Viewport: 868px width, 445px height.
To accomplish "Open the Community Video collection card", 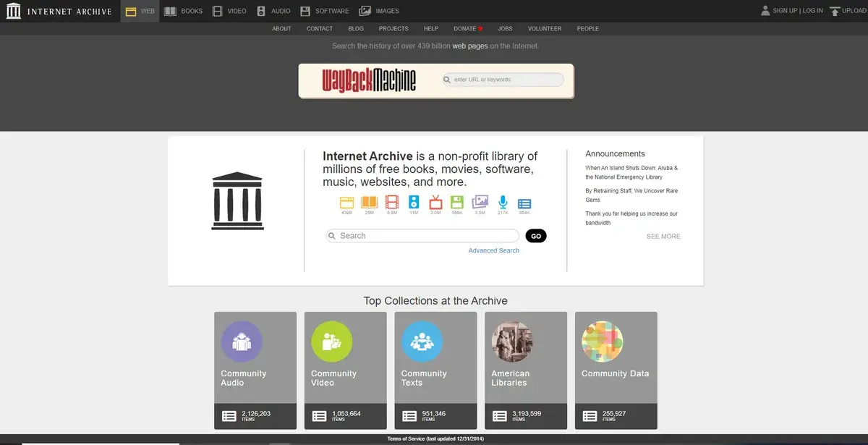I will click(346, 370).
